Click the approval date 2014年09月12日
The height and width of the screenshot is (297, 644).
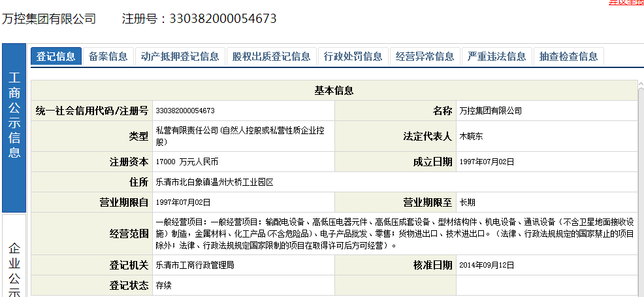(x=487, y=265)
